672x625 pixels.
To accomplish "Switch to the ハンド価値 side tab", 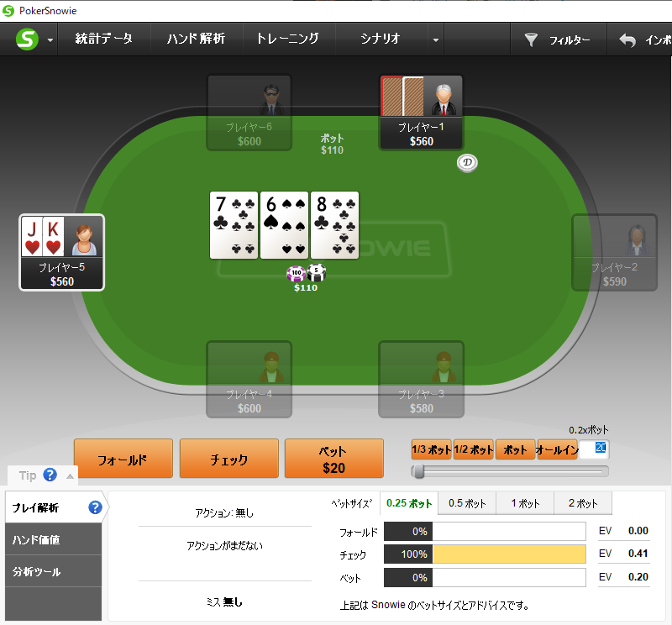I will click(x=53, y=539).
